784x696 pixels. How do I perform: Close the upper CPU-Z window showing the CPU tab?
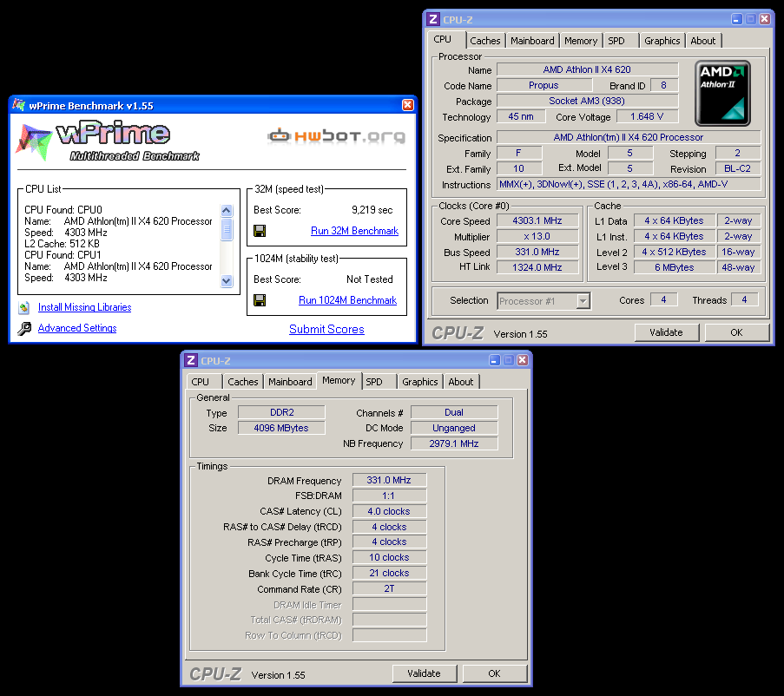(x=765, y=19)
